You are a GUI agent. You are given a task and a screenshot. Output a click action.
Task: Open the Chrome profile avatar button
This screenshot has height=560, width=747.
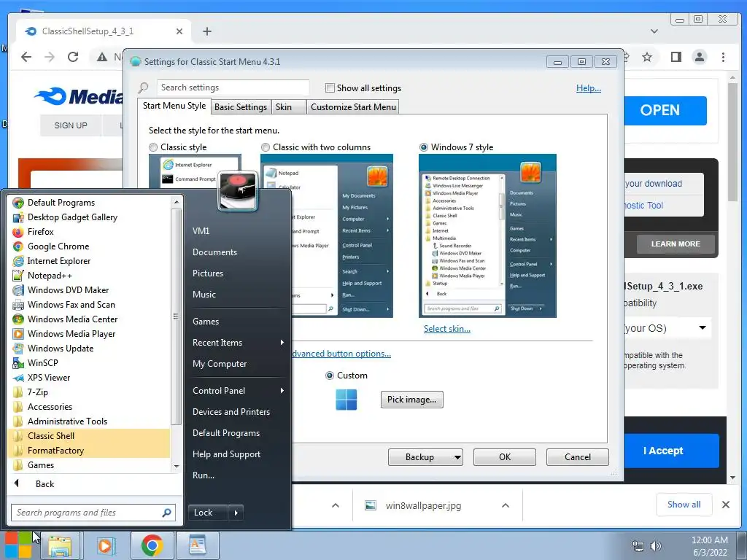[700, 57]
